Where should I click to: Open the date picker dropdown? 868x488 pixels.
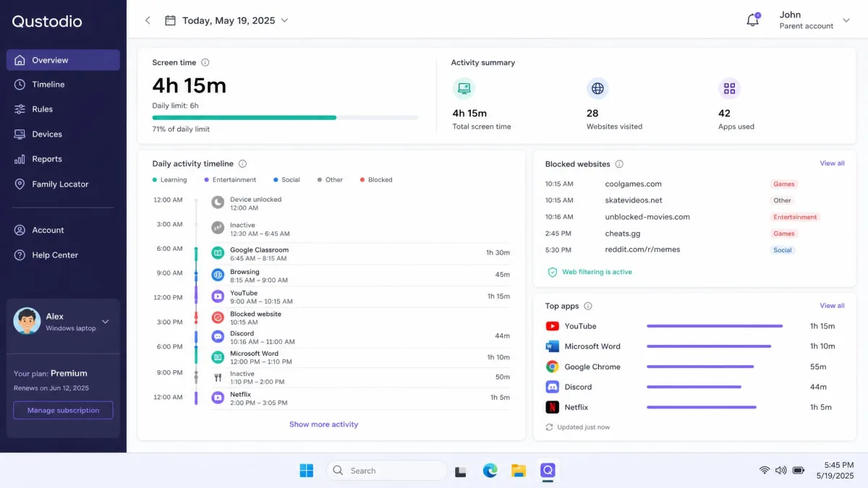click(x=284, y=20)
